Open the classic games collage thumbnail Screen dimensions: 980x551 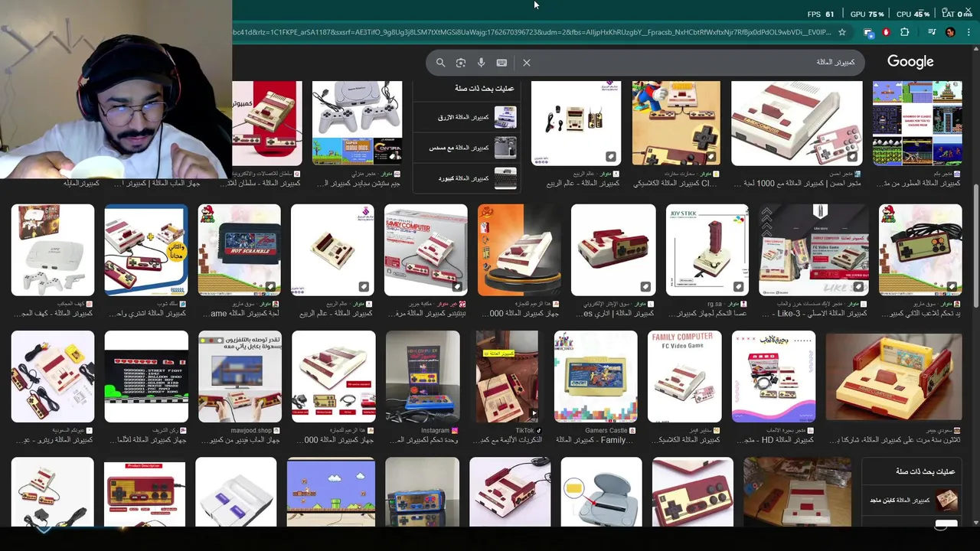(917, 123)
